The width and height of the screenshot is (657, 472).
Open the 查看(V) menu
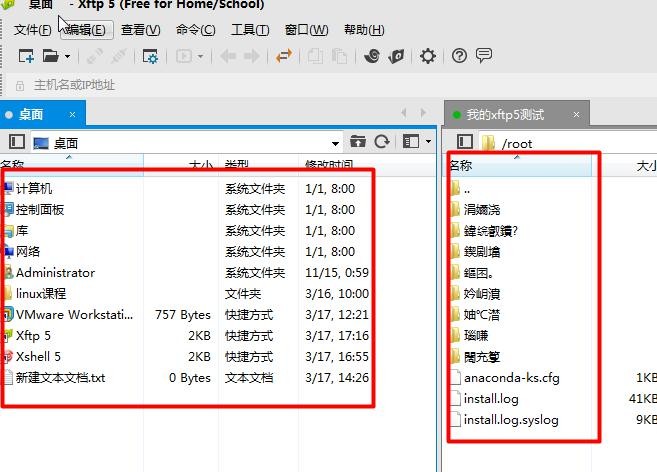tap(141, 30)
